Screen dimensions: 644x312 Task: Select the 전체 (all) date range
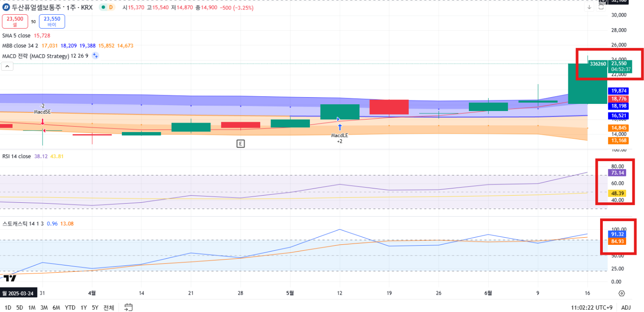coord(109,308)
